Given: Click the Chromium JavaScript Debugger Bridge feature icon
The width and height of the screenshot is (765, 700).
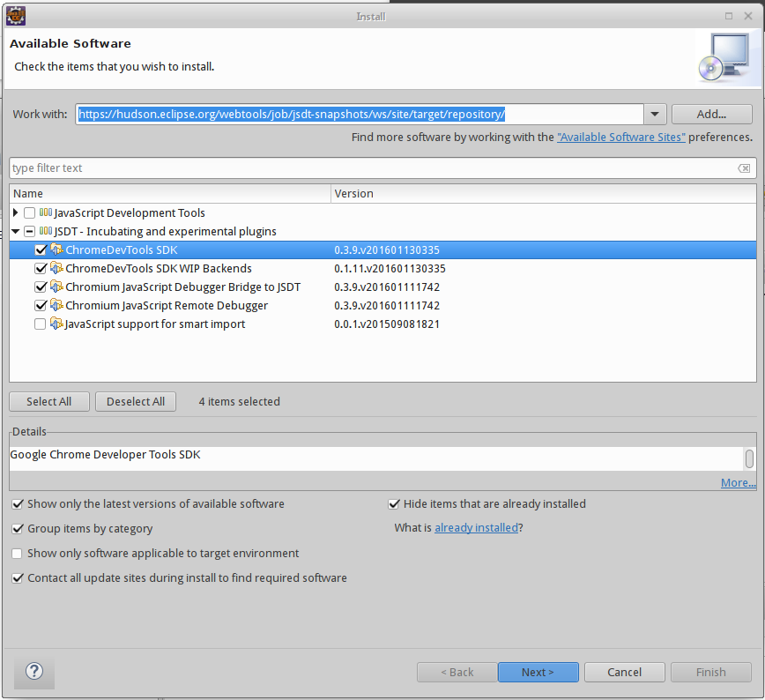Looking at the screenshot, I should 56,287.
